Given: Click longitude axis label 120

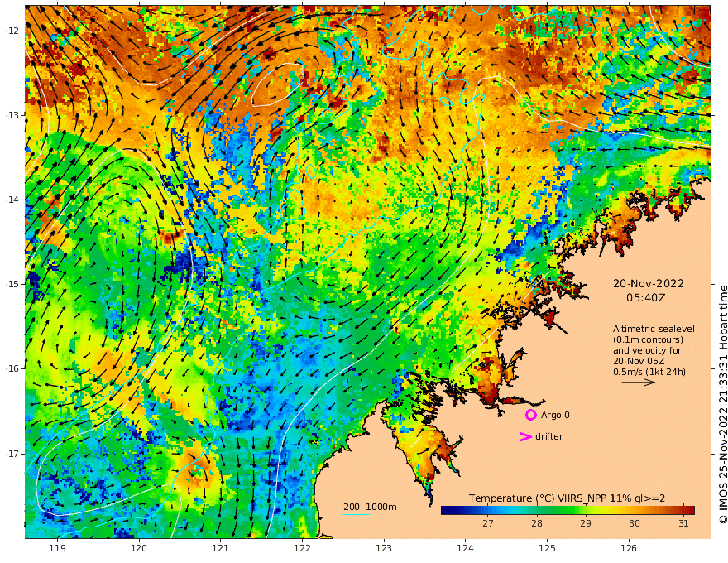Looking at the screenshot, I should (139, 548).
